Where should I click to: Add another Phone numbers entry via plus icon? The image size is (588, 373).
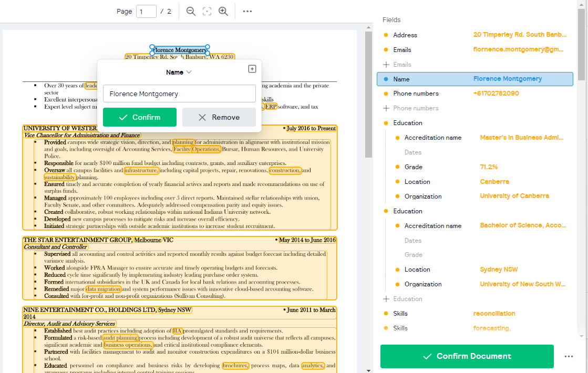click(x=387, y=108)
